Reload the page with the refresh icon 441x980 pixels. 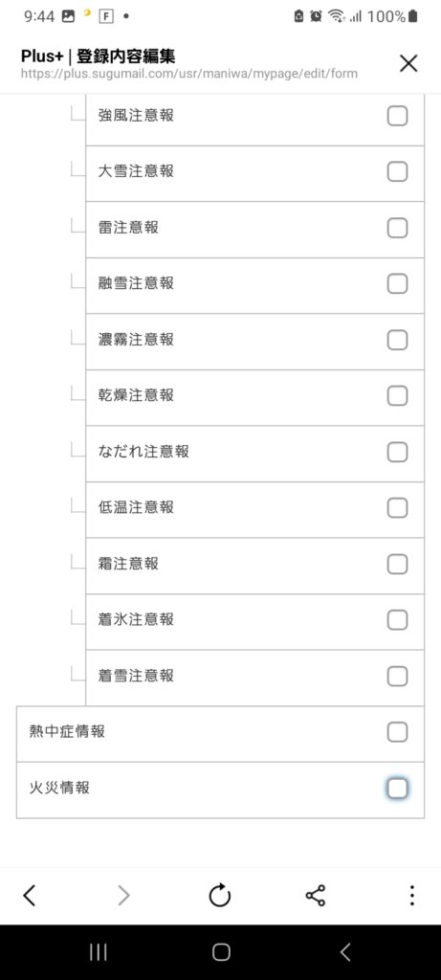click(220, 896)
